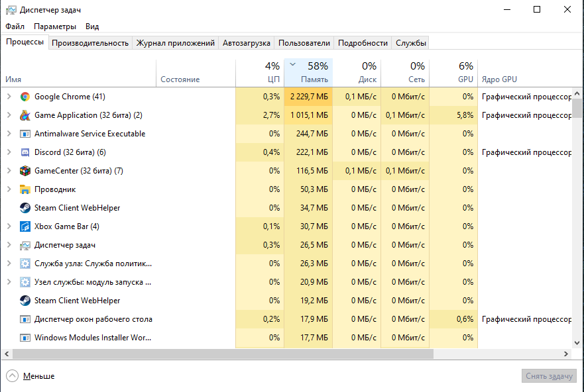This screenshot has height=392, width=584.
Task: Click Antimalware Service Executable icon
Action: tap(25, 134)
